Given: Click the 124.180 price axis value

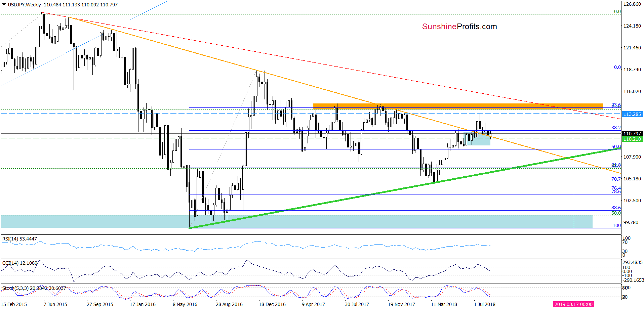Looking at the screenshot, I should [632, 26].
